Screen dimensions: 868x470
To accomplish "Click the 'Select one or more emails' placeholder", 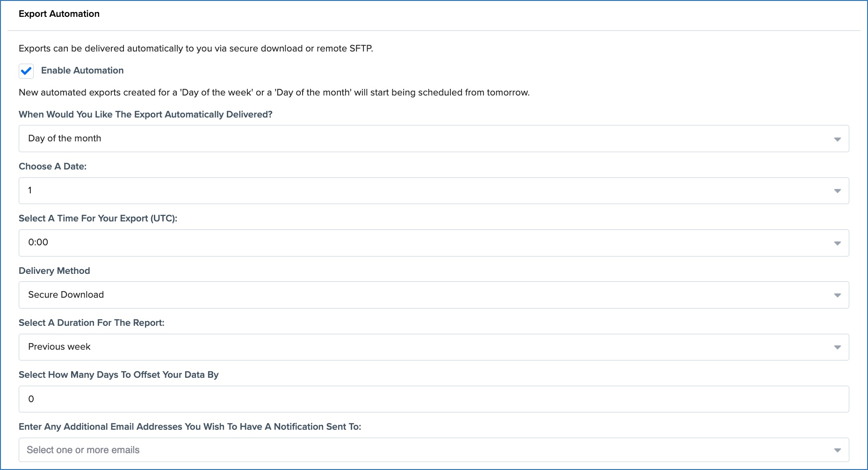I will tap(83, 450).
